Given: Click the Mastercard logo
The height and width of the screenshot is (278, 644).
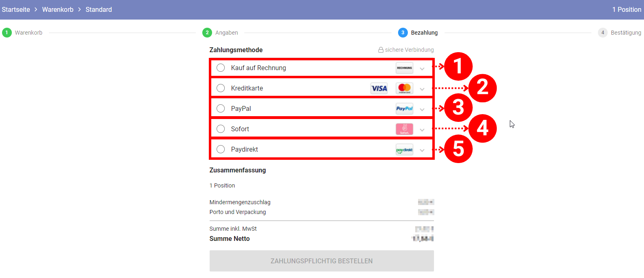Looking at the screenshot, I should click(x=404, y=88).
